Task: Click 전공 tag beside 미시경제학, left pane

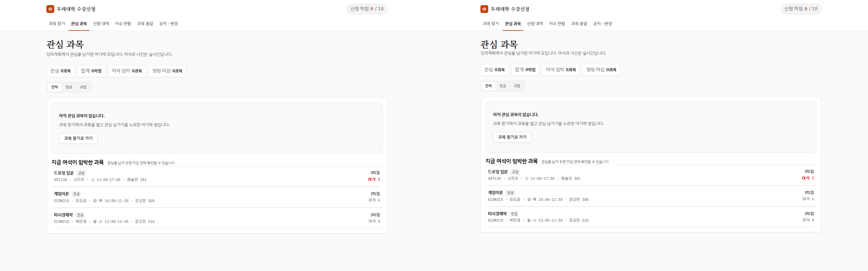Action: [80, 215]
